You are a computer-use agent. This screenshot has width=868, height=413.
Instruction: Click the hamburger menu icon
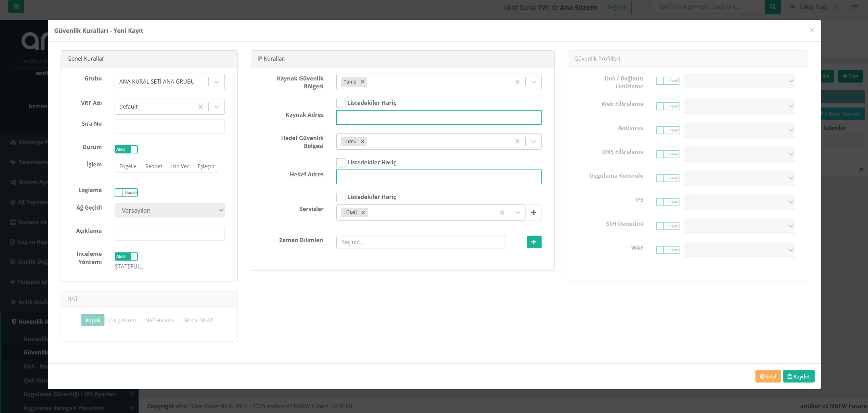(x=16, y=7)
